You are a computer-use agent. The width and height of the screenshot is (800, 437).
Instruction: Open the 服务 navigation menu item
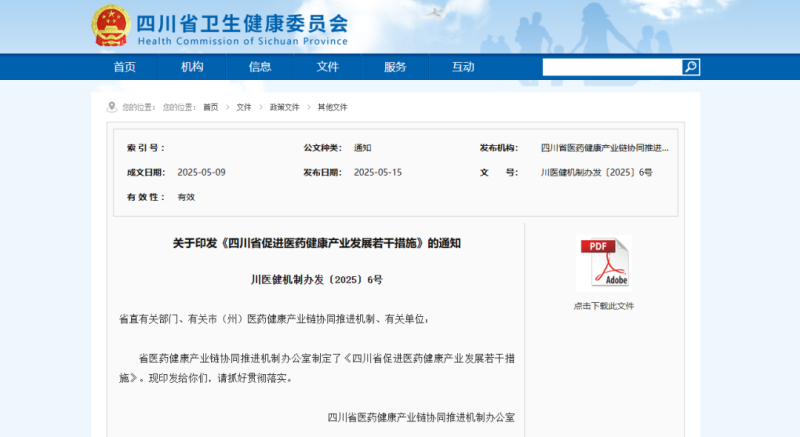pyautogui.click(x=395, y=67)
